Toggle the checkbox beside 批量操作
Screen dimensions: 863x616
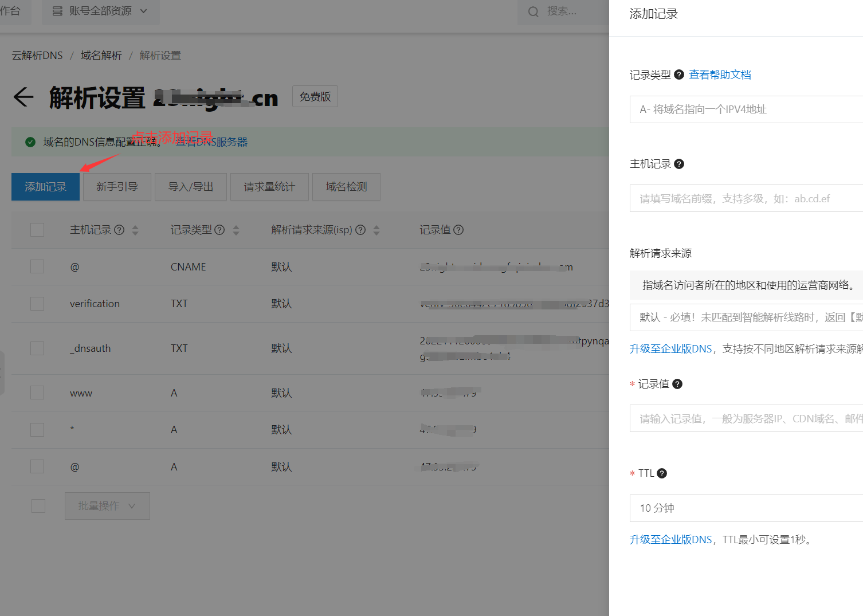38,506
